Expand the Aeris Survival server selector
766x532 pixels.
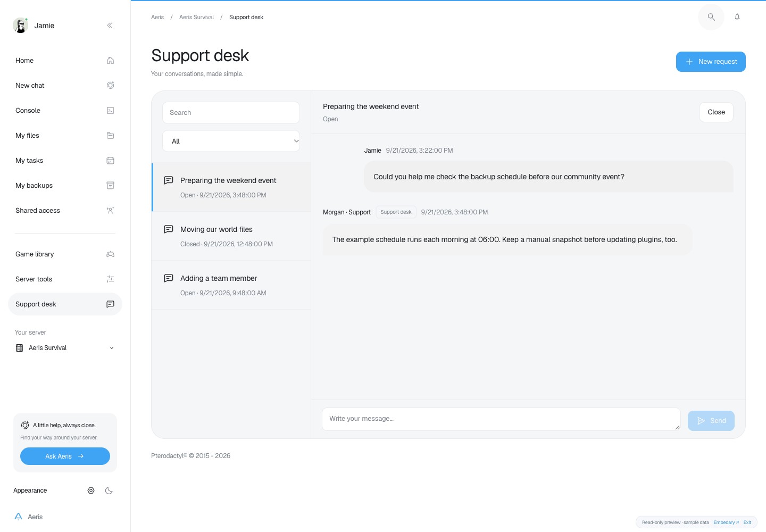click(x=65, y=348)
